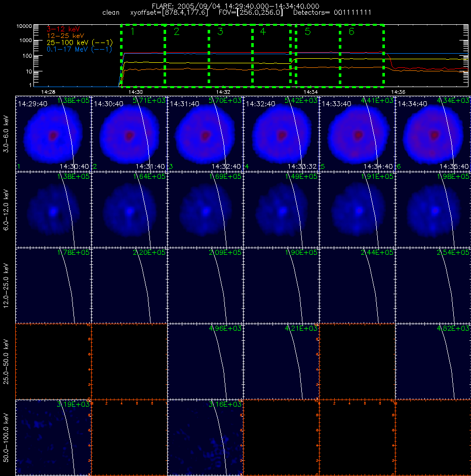Click interval marker 4 in the light curve

click(x=263, y=31)
